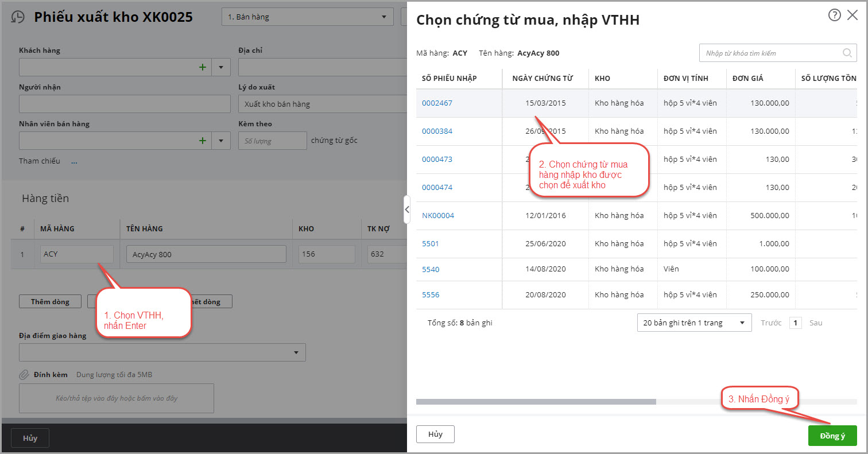Open the Bán hàng type dropdown
The height and width of the screenshot is (454, 868).
click(307, 17)
